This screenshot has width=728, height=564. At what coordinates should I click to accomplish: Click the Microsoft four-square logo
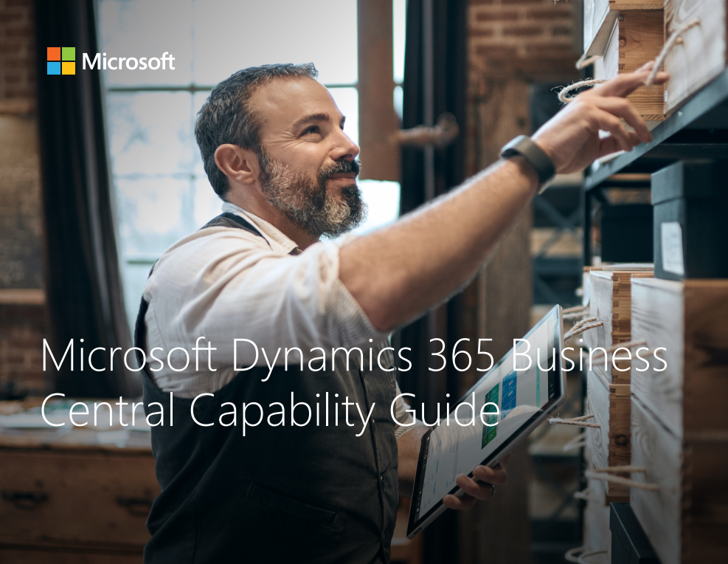60,61
